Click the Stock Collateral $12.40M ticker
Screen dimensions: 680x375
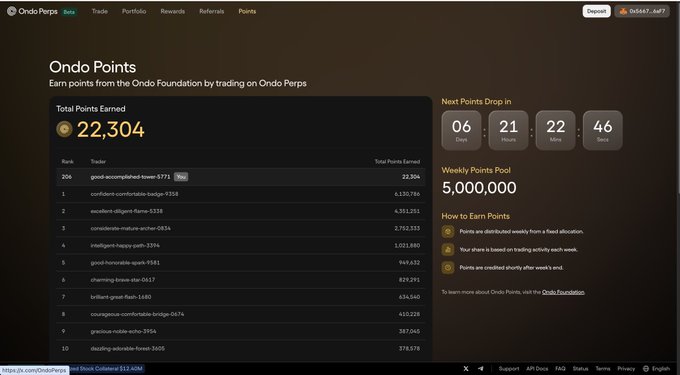coord(107,368)
